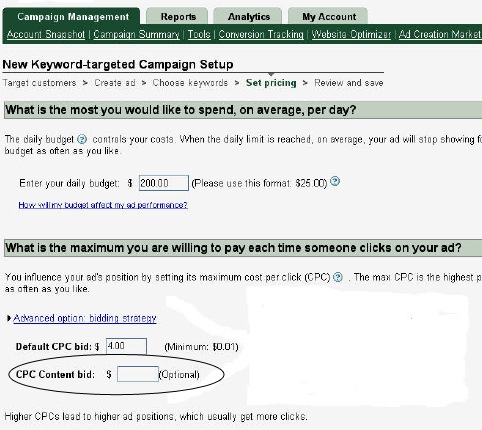
Task: Go to Campaign Summary
Action: tap(136, 34)
